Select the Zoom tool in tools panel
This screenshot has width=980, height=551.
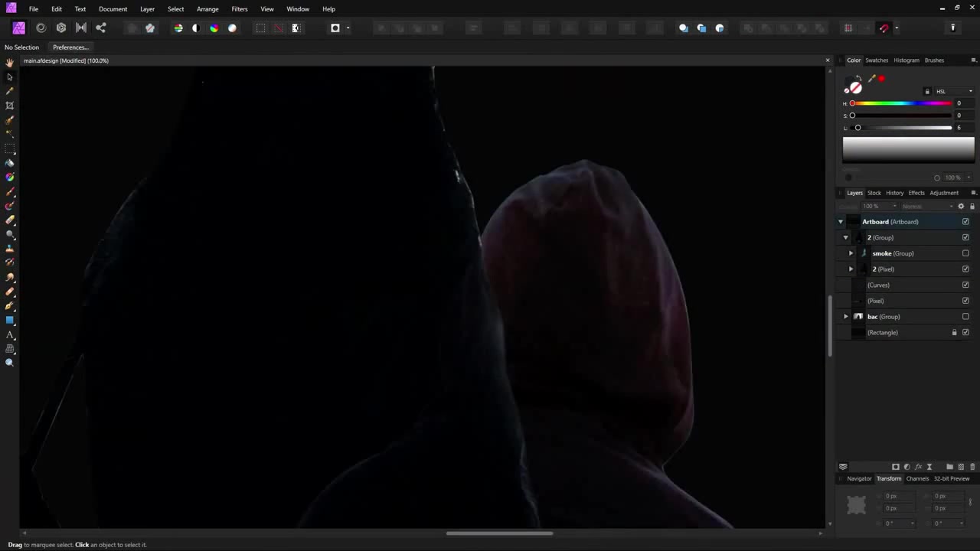tap(10, 363)
